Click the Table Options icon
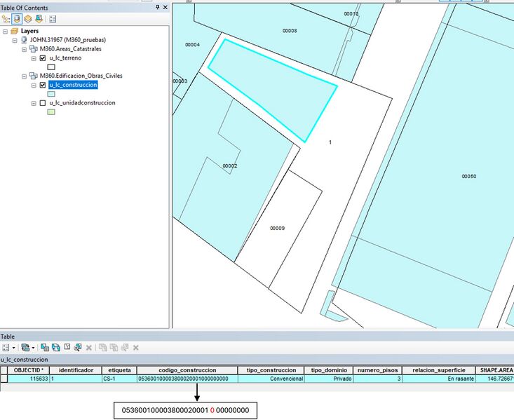Screen dimensions: 514x420 tap(6, 348)
